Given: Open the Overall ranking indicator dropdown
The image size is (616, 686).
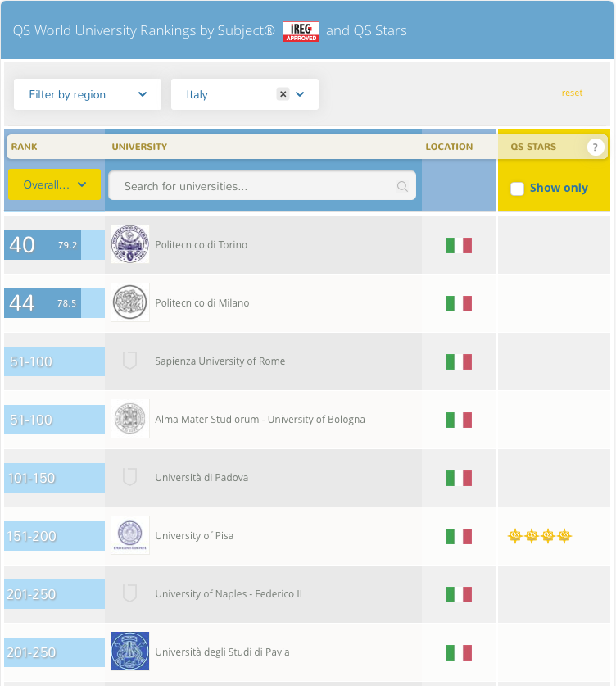Looking at the screenshot, I should pyautogui.click(x=54, y=184).
